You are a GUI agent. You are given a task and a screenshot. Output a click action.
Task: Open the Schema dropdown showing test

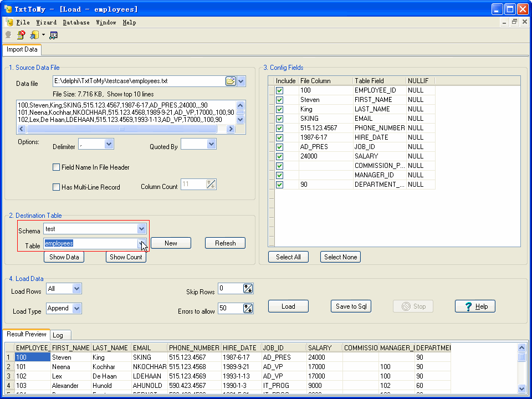141,229
